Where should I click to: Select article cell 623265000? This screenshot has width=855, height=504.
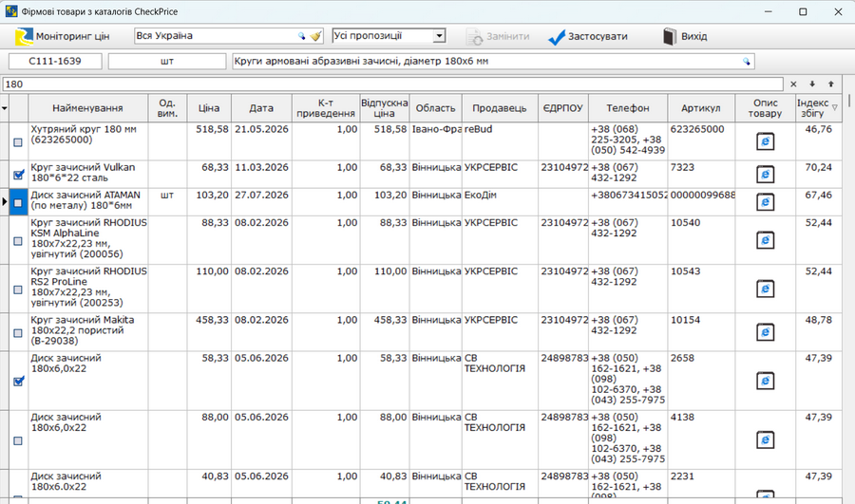tap(701, 141)
